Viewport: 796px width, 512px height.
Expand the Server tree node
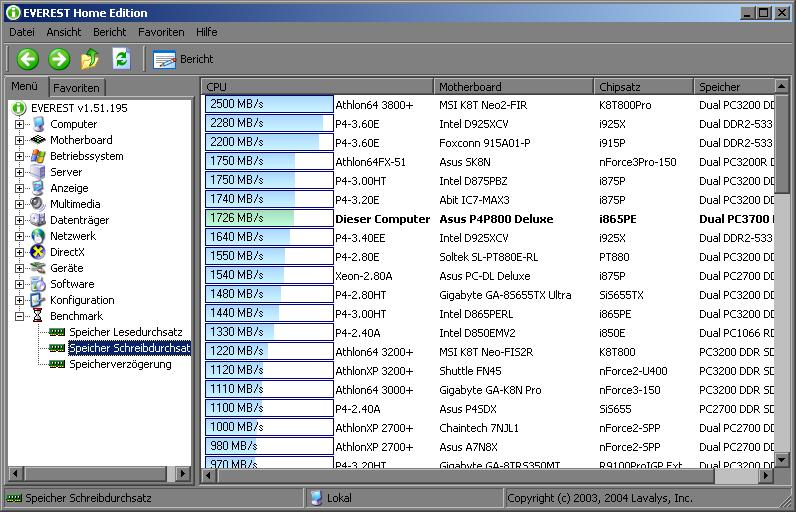click(x=19, y=173)
